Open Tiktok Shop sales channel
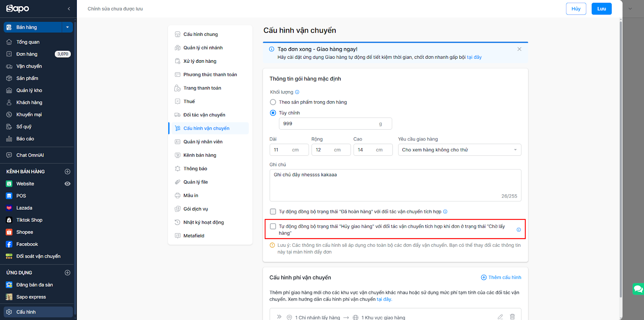 coord(29,220)
